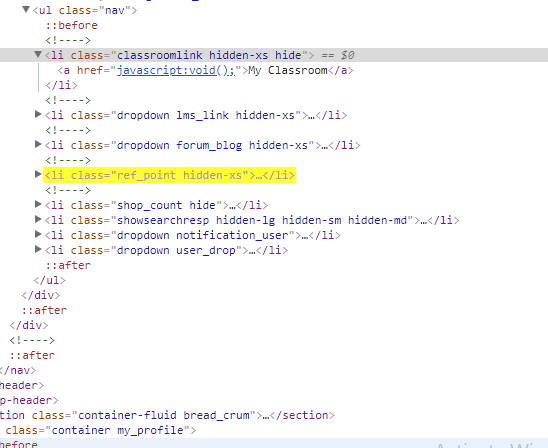Expand the shop_count hide li node

pyautogui.click(x=38, y=204)
